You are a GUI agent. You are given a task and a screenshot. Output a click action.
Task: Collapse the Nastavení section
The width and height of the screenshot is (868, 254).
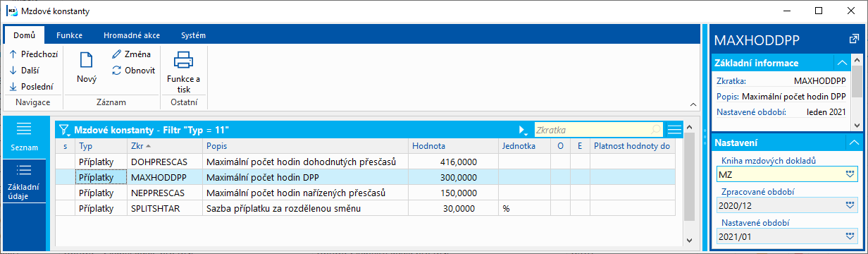pos(854,142)
